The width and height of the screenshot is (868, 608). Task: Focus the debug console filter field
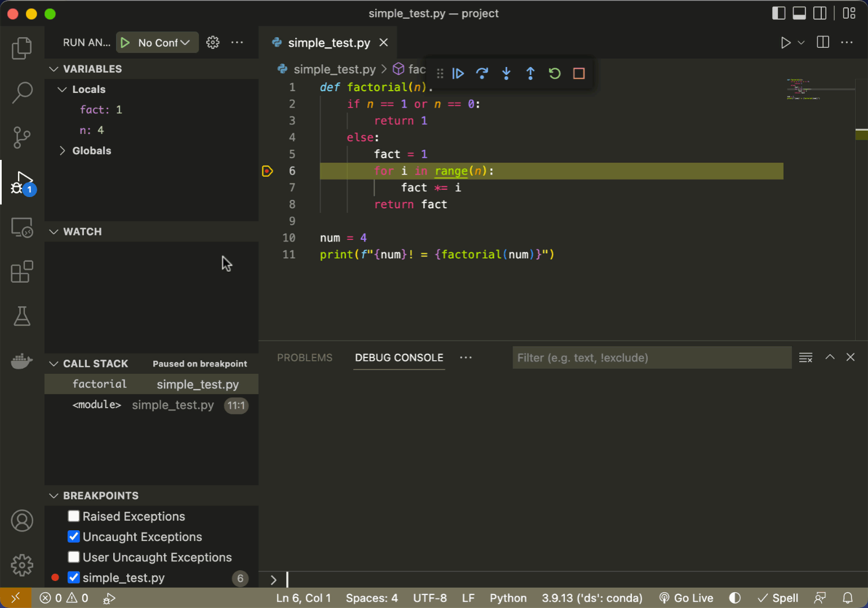pyautogui.click(x=652, y=357)
